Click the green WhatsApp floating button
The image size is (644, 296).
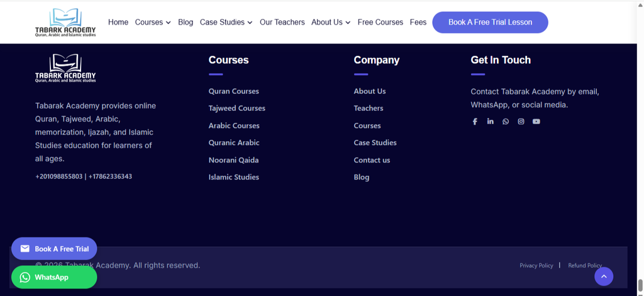pyautogui.click(x=54, y=278)
